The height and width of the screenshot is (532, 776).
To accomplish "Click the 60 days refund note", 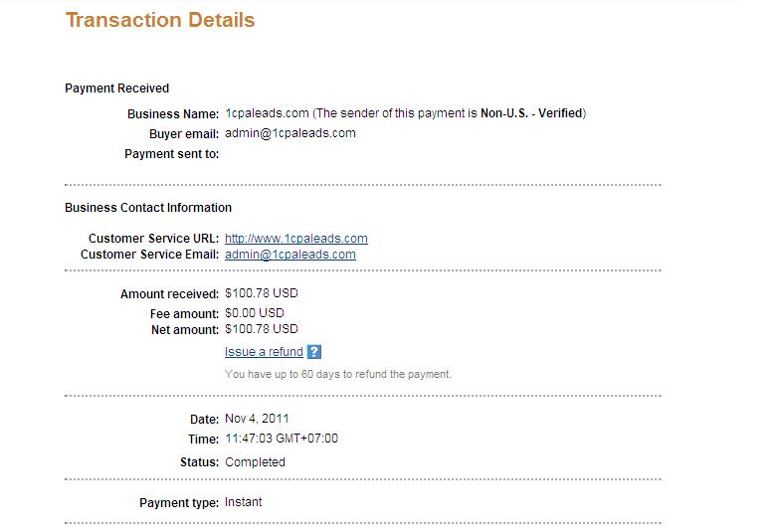I will [x=338, y=375].
